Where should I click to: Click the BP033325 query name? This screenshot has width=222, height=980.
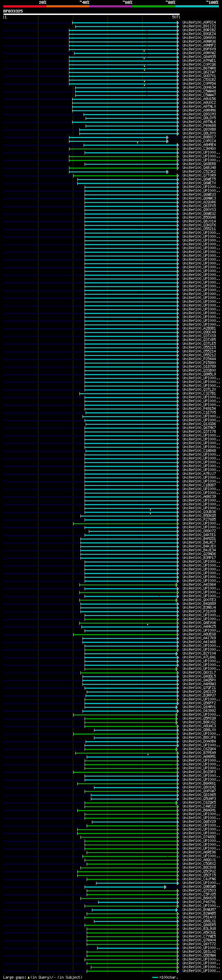click(13, 11)
